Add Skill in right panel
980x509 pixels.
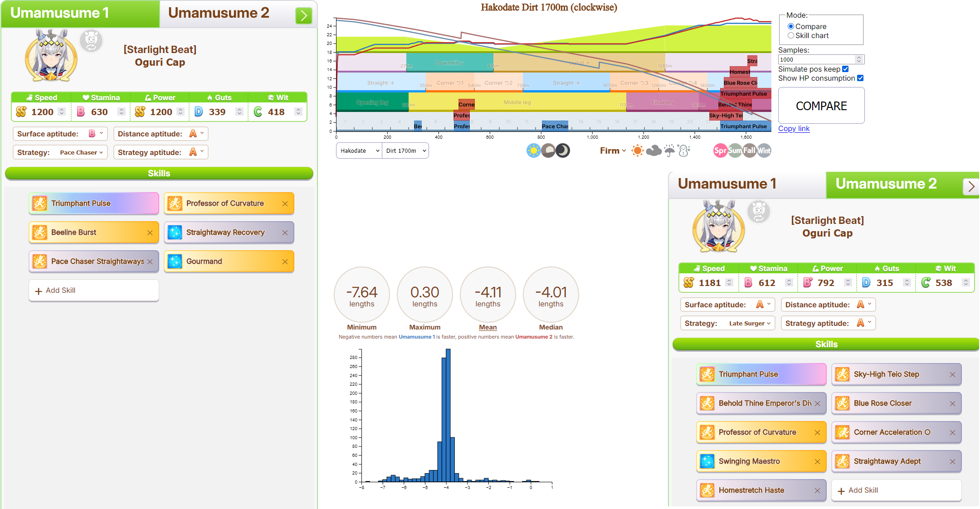coord(896,490)
